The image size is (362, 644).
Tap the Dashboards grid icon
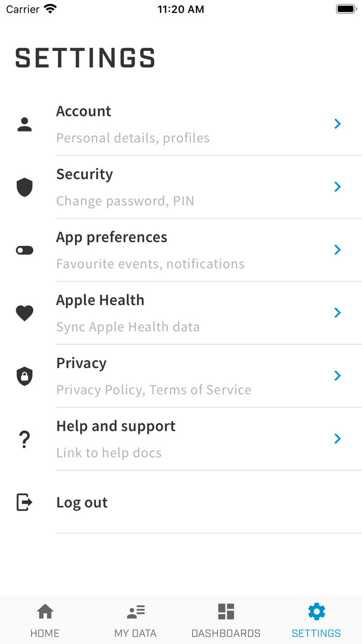pos(226,611)
